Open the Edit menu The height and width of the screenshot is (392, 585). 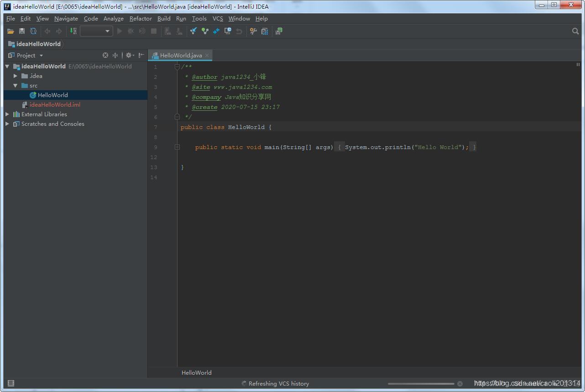pyautogui.click(x=26, y=19)
